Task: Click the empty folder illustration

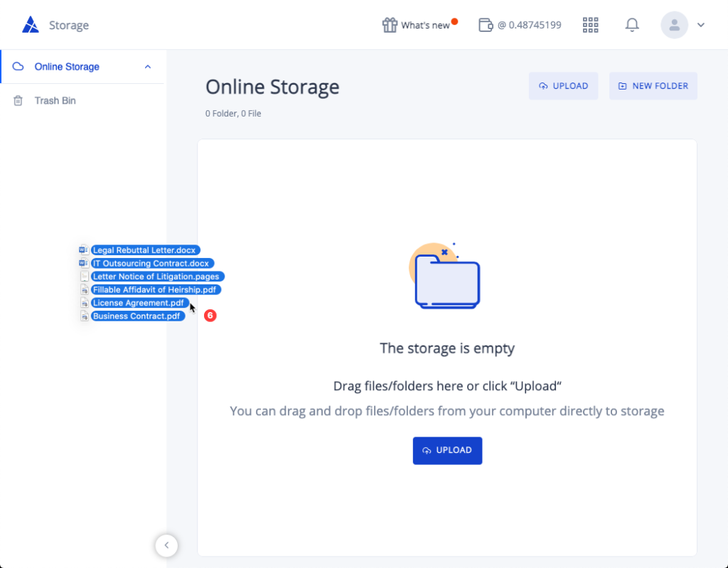Action: (444, 275)
